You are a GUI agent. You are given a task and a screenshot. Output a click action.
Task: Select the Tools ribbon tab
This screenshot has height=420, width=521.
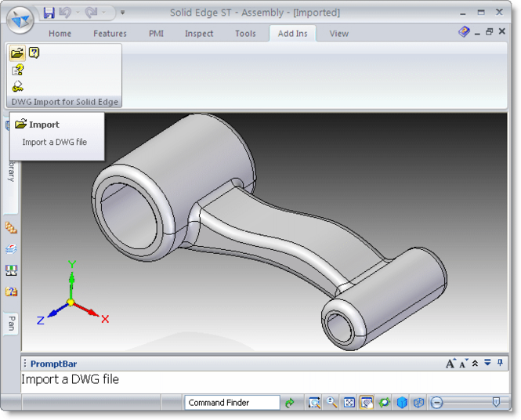tap(245, 34)
